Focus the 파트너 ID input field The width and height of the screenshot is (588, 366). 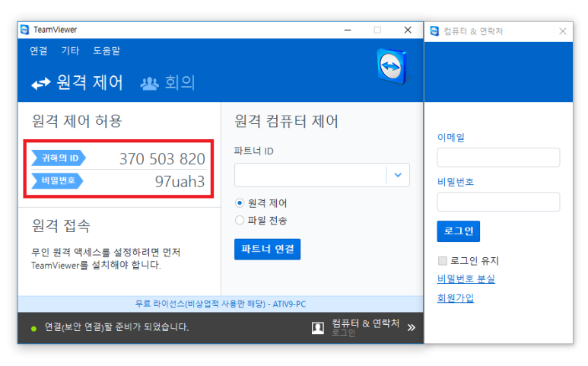310,175
